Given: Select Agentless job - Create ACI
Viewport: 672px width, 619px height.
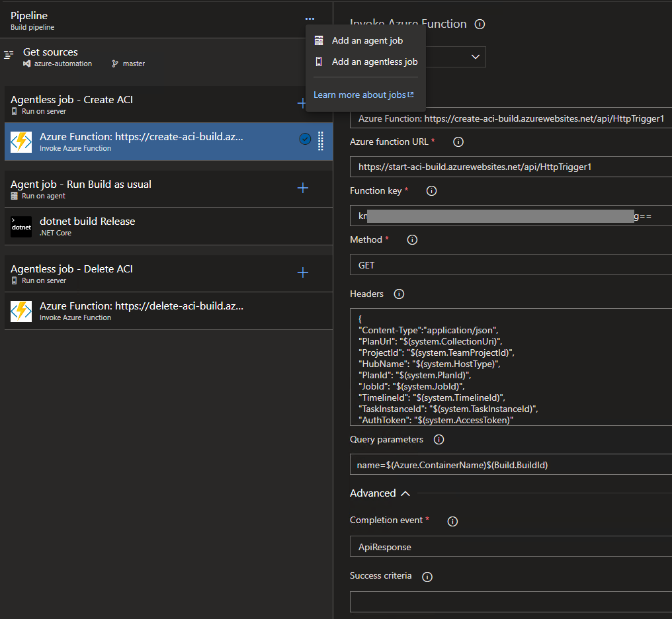Looking at the screenshot, I should click(x=169, y=104).
